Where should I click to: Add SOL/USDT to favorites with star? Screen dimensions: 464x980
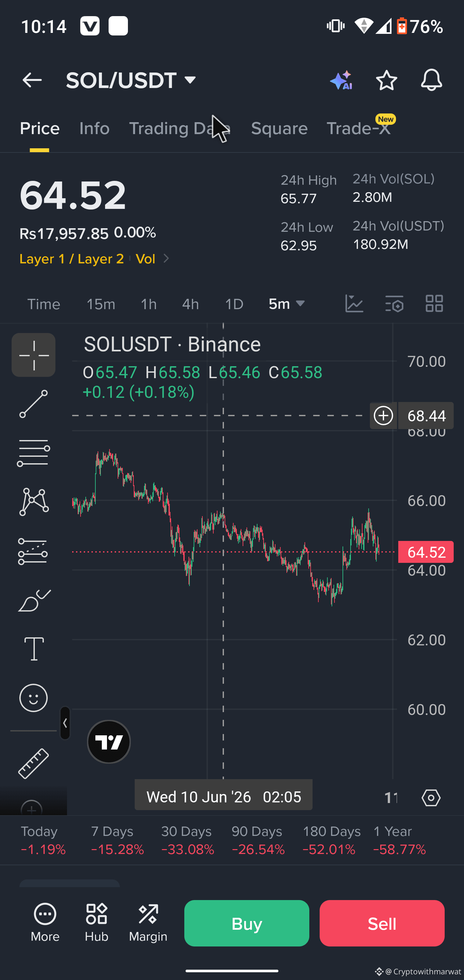point(386,80)
